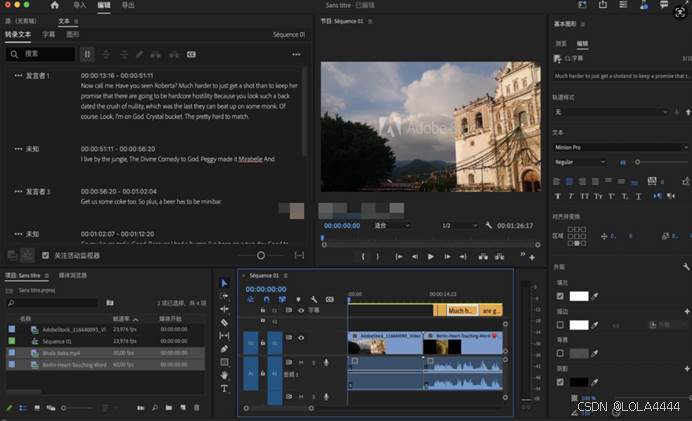Click the Home icon in top bar
This screenshot has width=692, height=421.
55,5
